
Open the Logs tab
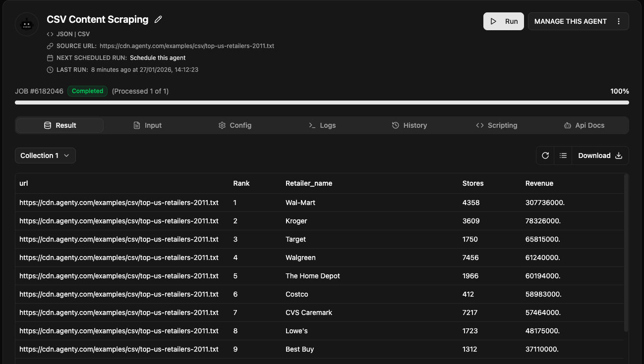tap(322, 125)
